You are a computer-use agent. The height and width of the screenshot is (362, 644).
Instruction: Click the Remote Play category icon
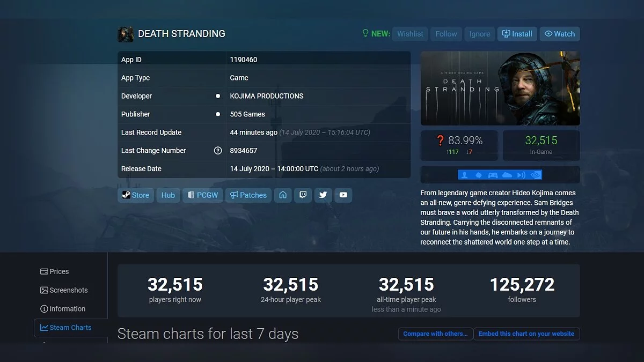[x=521, y=175]
